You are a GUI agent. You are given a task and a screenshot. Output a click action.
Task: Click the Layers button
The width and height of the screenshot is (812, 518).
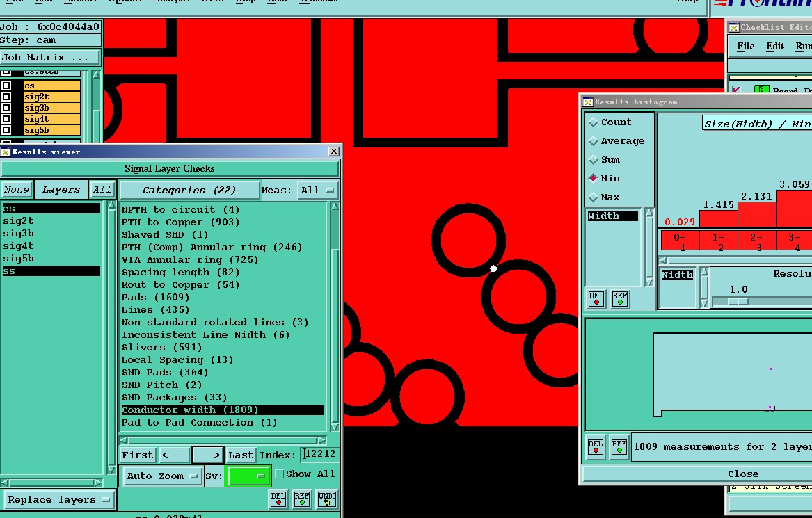tap(61, 190)
